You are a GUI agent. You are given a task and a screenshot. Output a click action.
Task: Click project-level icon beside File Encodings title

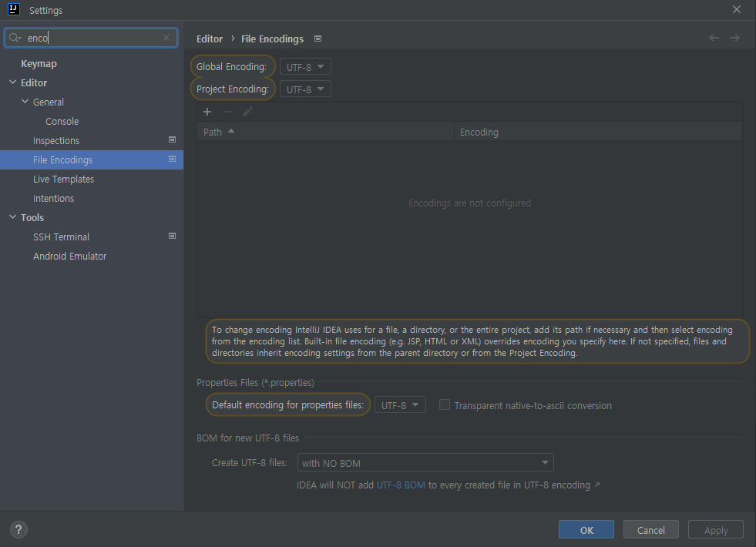point(318,39)
